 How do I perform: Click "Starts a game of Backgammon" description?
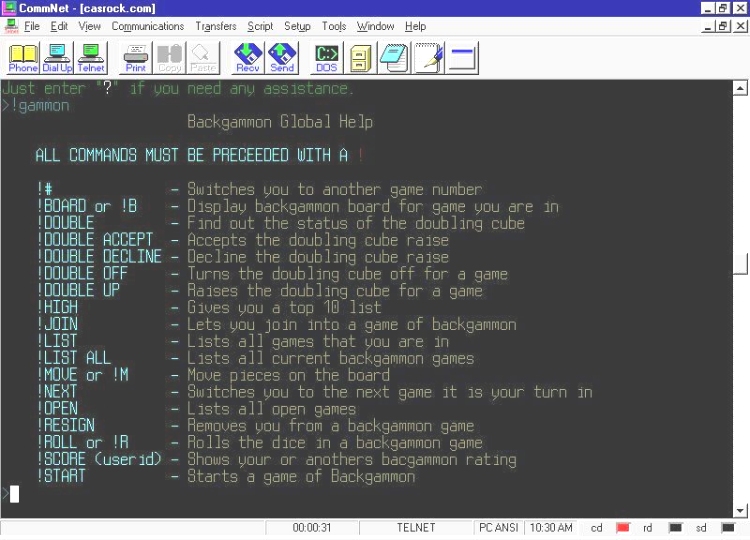[301, 476]
